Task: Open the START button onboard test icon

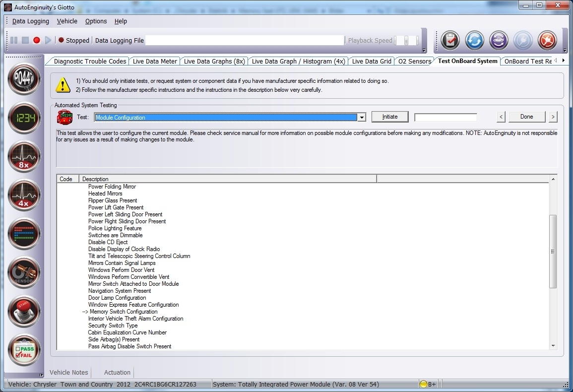Action: (24, 312)
